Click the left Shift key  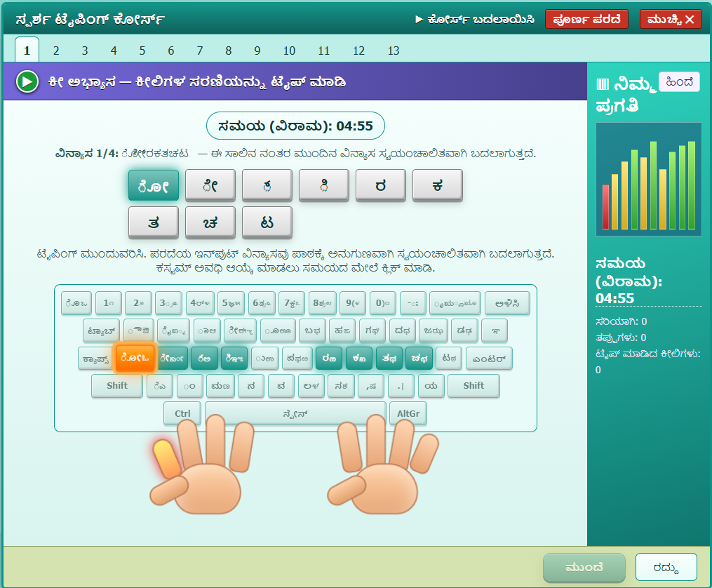pos(117,385)
